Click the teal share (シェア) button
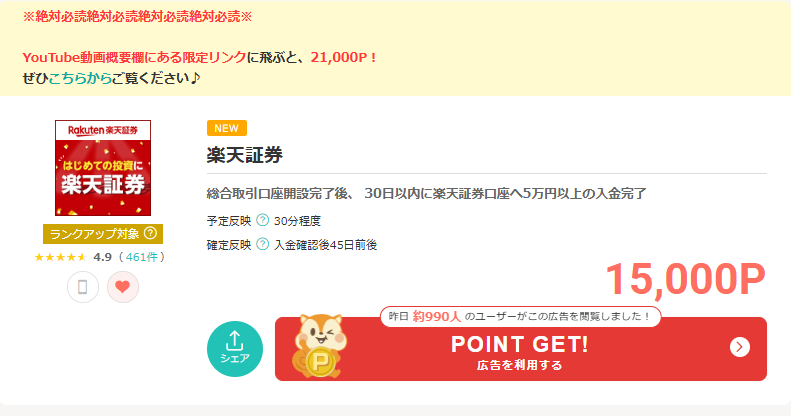 coord(235,349)
